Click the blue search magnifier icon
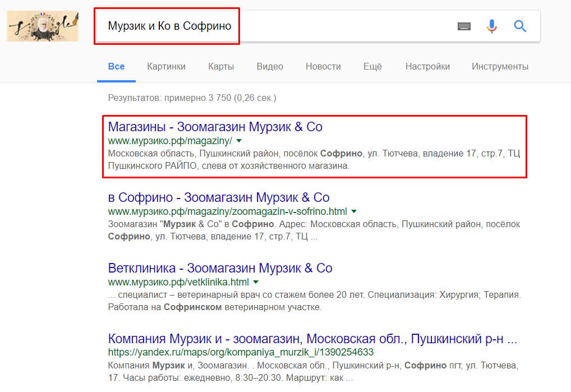 [x=520, y=26]
